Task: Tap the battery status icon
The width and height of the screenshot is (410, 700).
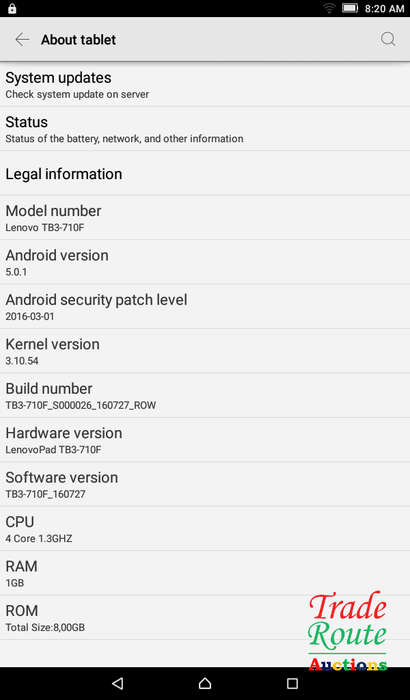Action: point(350,8)
